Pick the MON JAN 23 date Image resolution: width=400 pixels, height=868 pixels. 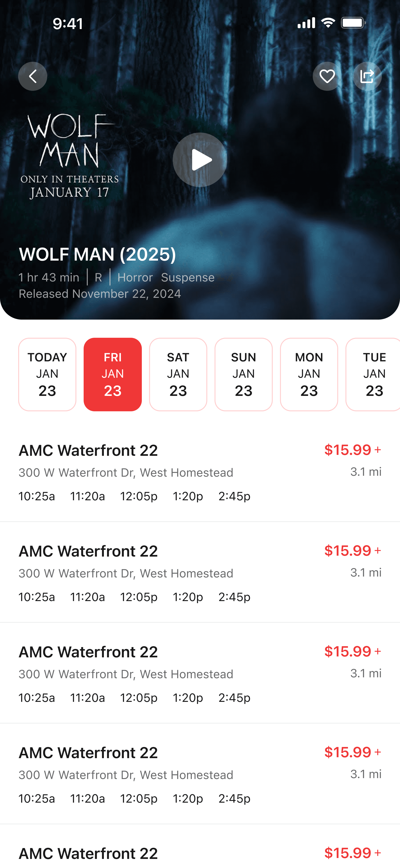(x=309, y=374)
